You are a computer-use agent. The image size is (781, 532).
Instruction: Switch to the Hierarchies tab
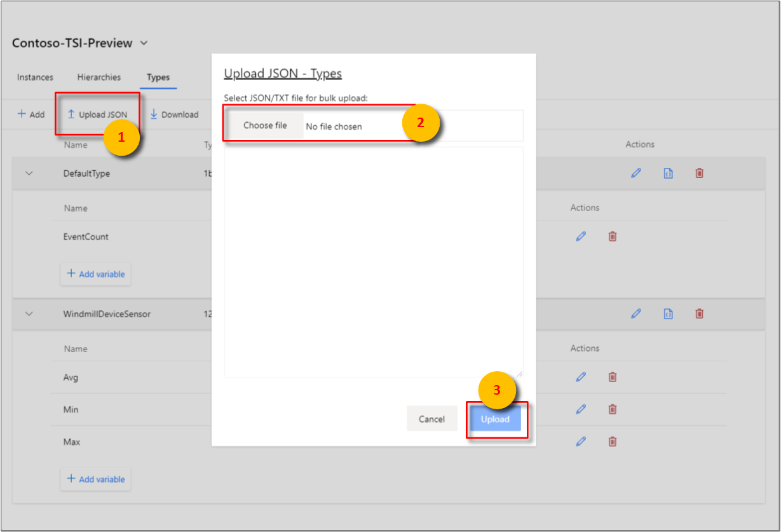pyautogui.click(x=98, y=77)
